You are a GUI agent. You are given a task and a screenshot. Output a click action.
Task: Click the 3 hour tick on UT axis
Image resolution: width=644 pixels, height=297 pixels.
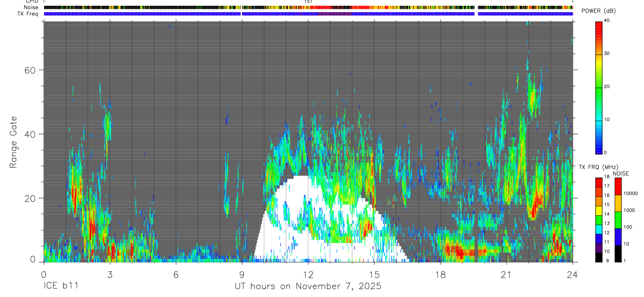click(x=110, y=274)
